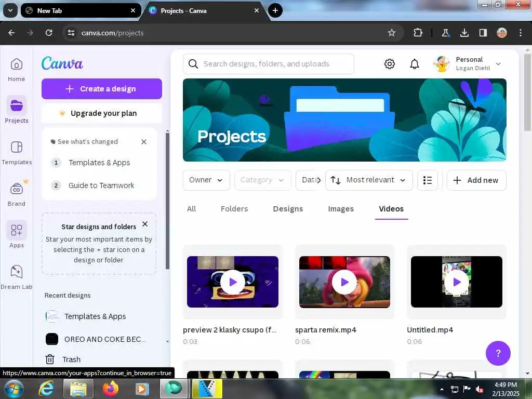
Task: Open recent design Templates & Apps
Action: (x=95, y=316)
